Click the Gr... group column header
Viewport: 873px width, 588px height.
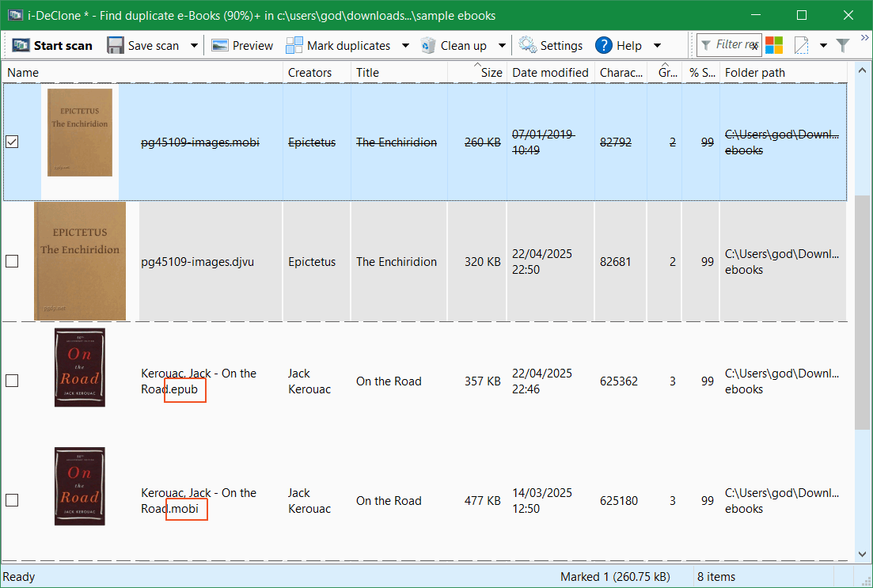point(665,72)
